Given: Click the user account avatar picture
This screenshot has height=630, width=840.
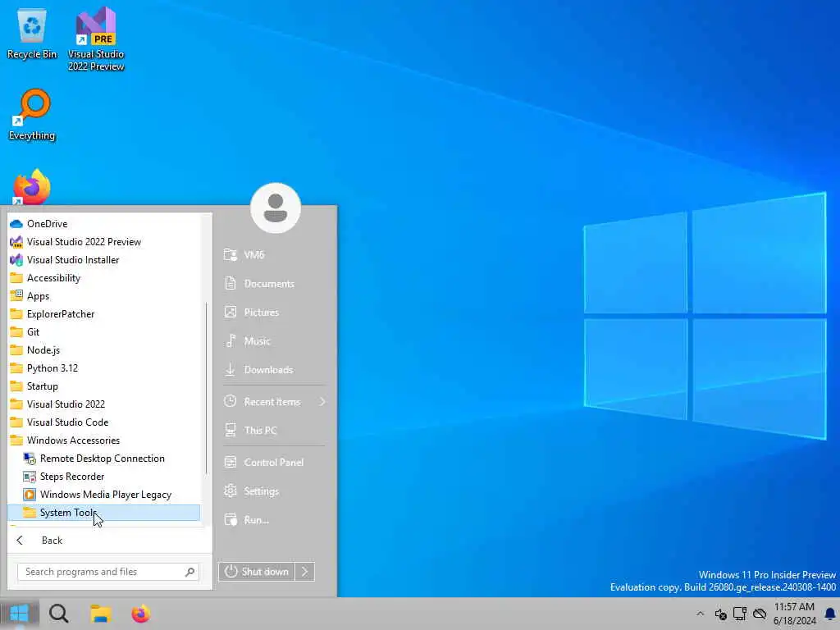Looking at the screenshot, I should [276, 208].
